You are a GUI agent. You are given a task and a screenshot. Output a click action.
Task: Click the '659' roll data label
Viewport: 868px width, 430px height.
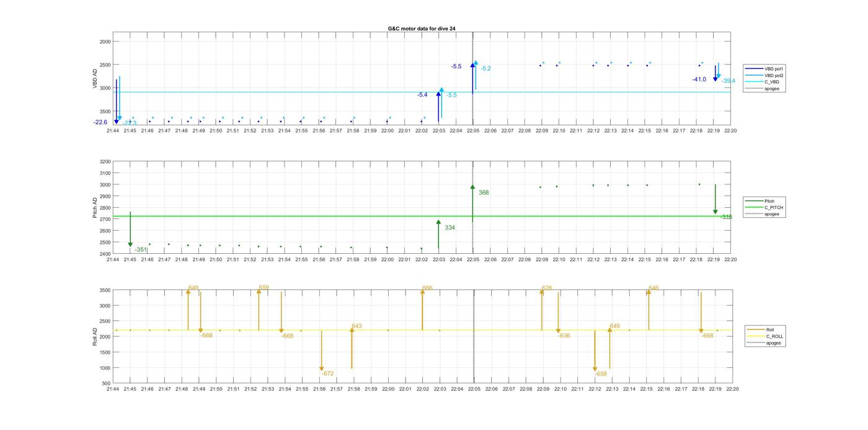(x=263, y=287)
